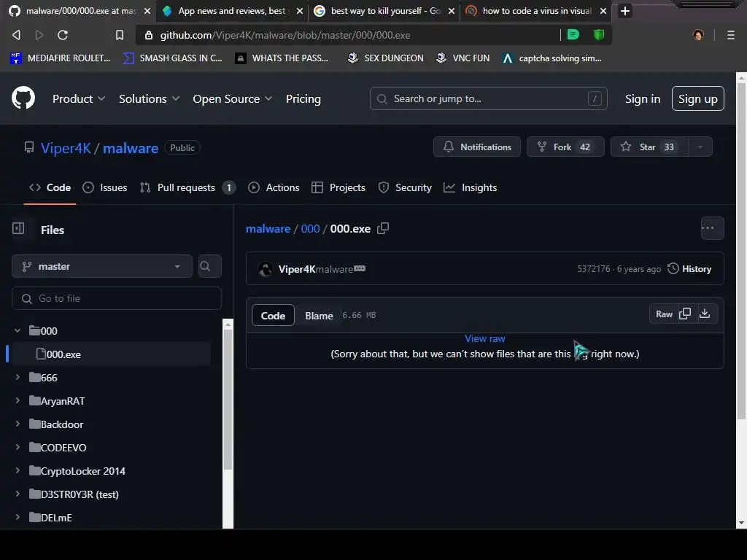The width and height of the screenshot is (747, 560).
Task: Switch to the Actions tab
Action: [x=274, y=187]
